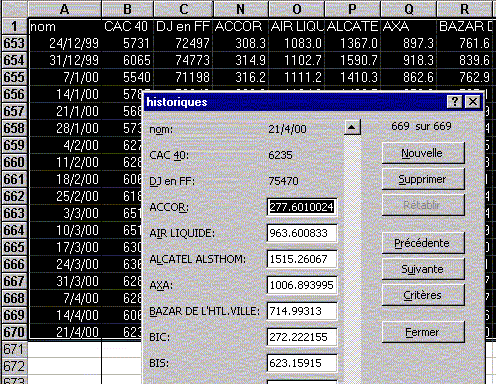Select row 655 header
496x384 pixels.
point(14,77)
